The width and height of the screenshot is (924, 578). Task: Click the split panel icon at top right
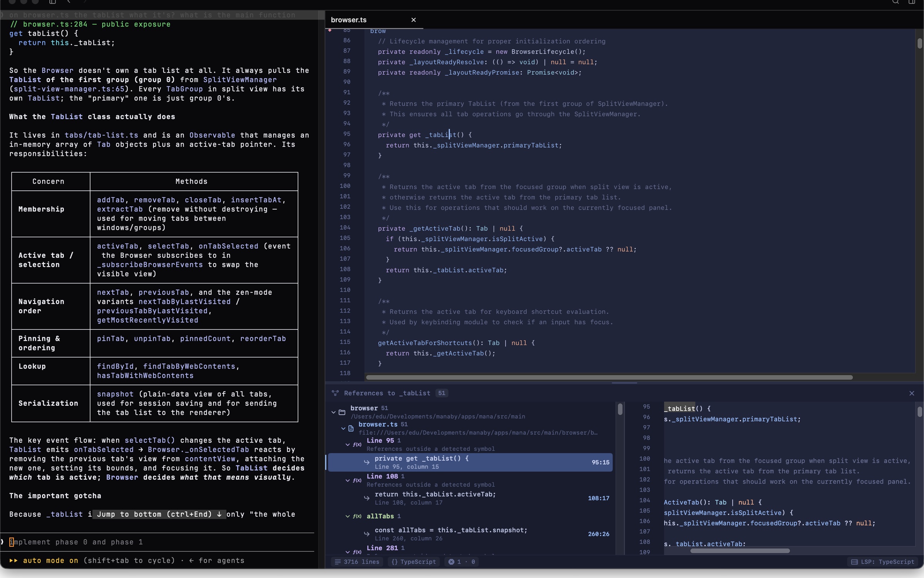click(912, 2)
